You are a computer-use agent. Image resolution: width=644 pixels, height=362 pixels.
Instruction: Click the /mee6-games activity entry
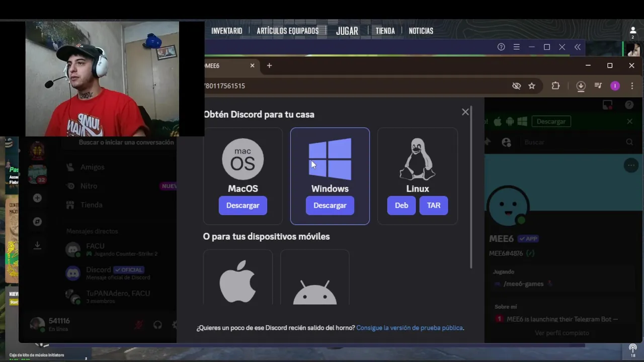point(523,284)
